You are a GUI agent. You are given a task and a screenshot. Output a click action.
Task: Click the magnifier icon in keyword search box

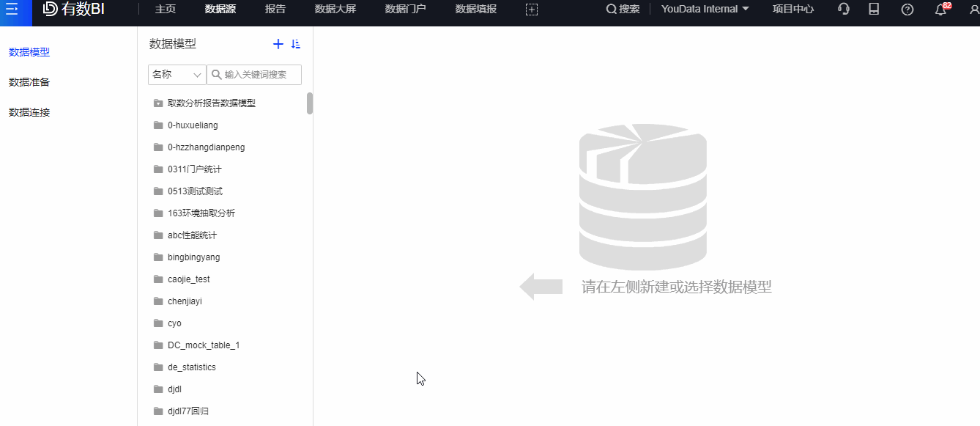click(x=217, y=75)
